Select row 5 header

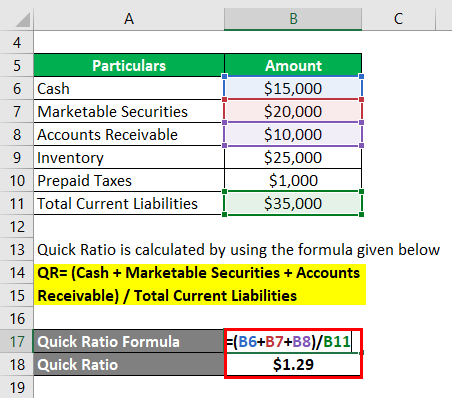[17, 65]
